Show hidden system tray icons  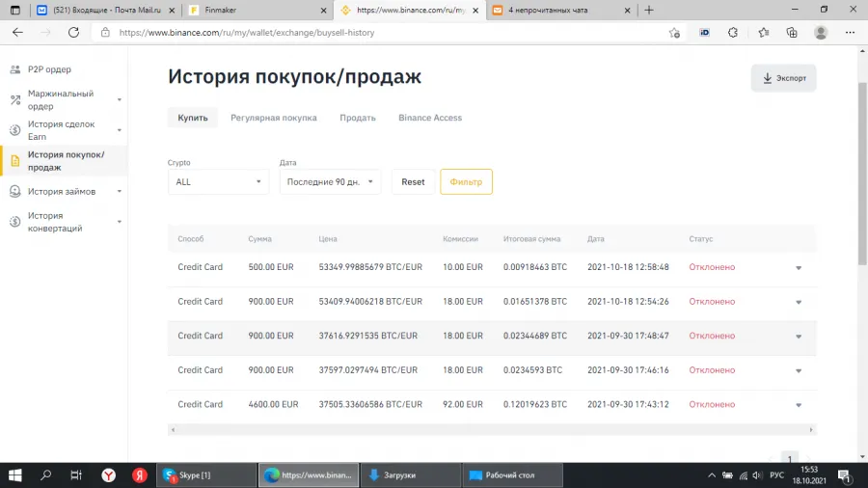click(x=712, y=475)
